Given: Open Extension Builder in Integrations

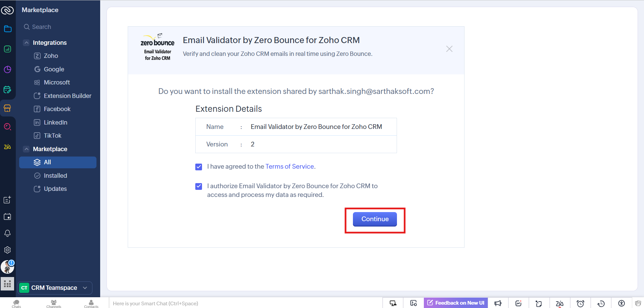Looking at the screenshot, I should point(67,96).
